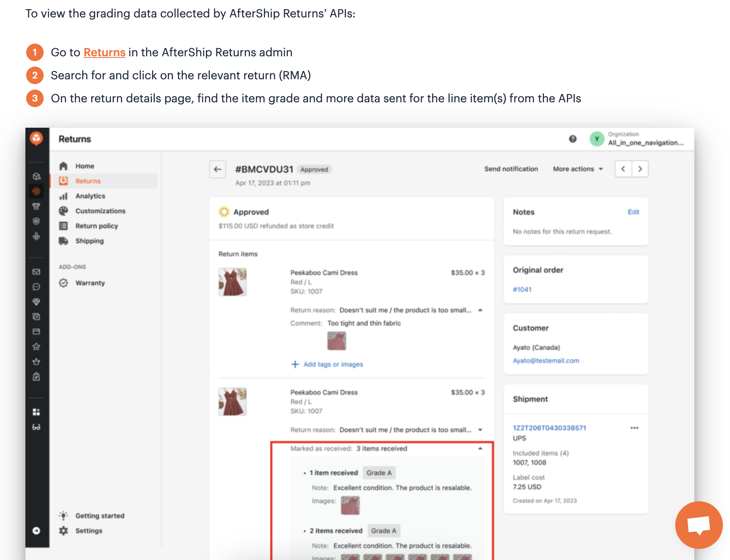Click the shopping bag icon in the dark rail
The width and height of the screenshot is (730, 560).
(36, 377)
